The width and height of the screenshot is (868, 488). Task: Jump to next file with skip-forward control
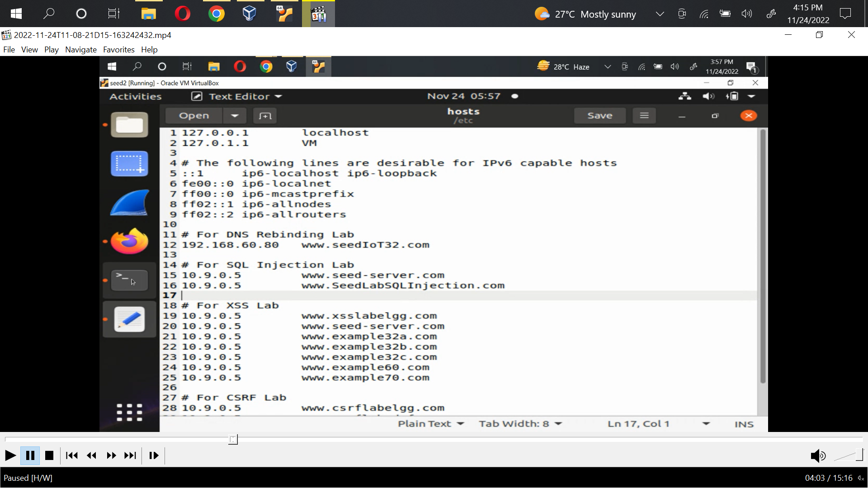click(x=130, y=455)
